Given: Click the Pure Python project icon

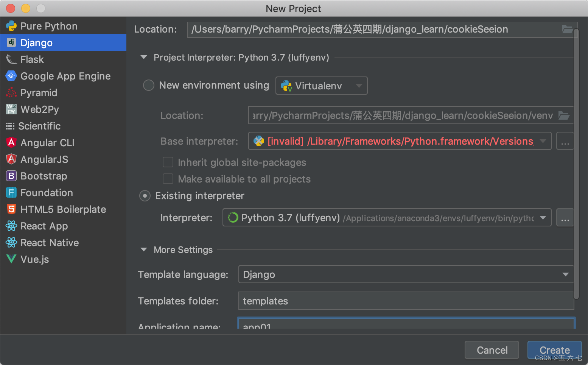Looking at the screenshot, I should [x=11, y=26].
